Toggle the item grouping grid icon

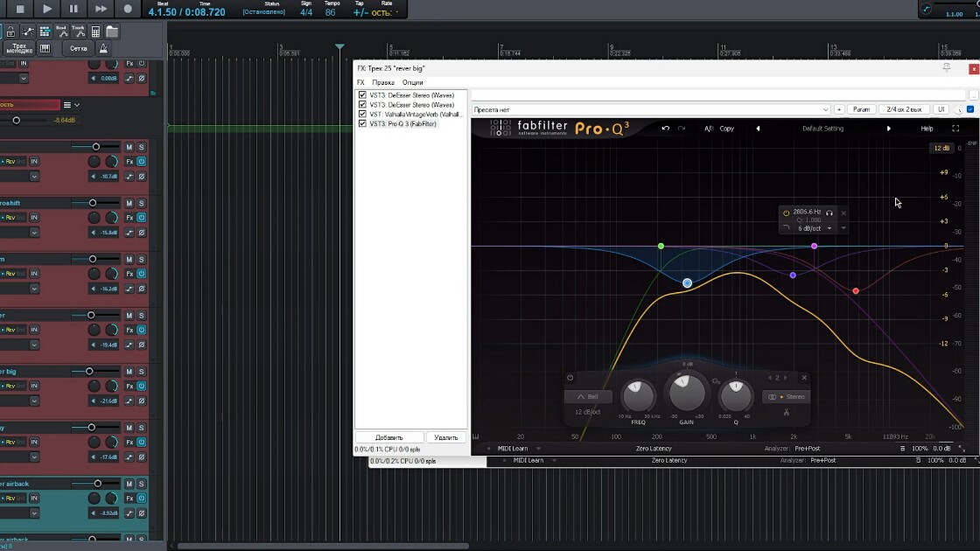click(x=45, y=31)
